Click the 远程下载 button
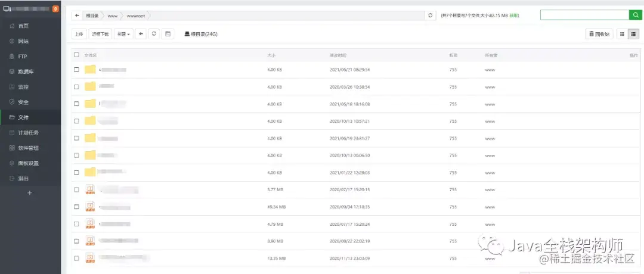 point(100,35)
